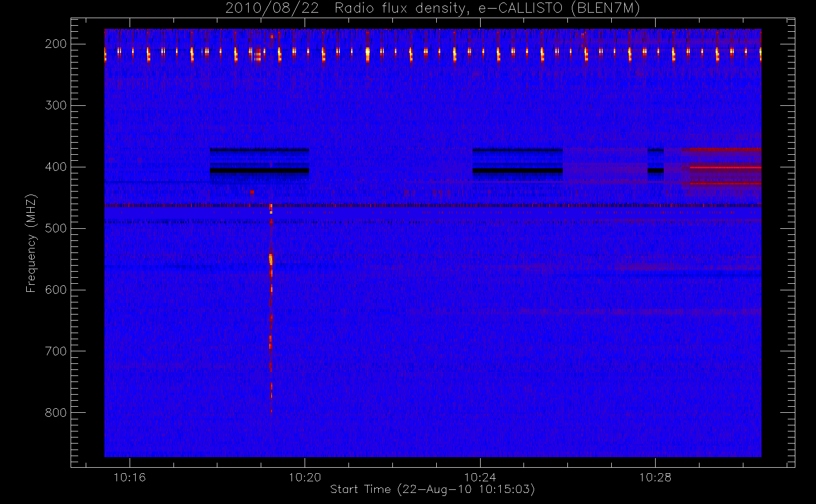Click the '800' frequency tick label
The image size is (816, 504).
click(x=56, y=413)
